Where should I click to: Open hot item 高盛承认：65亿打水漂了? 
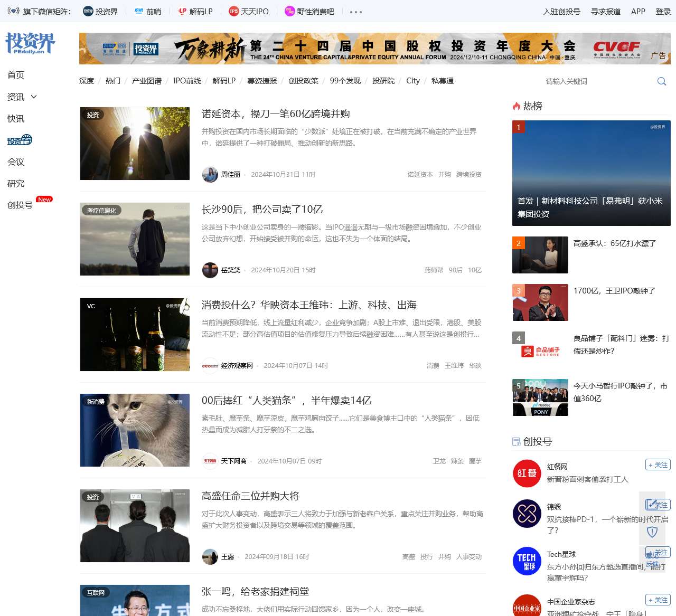tap(615, 243)
